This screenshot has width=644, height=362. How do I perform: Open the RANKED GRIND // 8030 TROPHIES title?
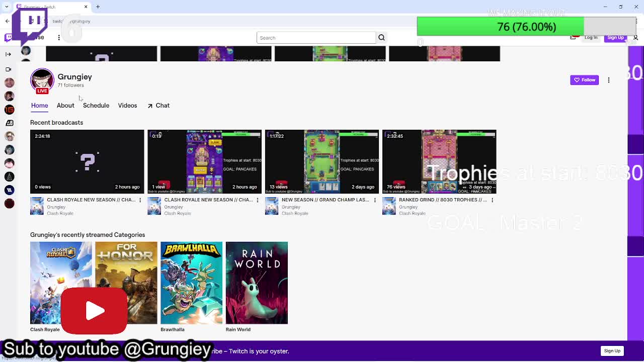[443, 200]
